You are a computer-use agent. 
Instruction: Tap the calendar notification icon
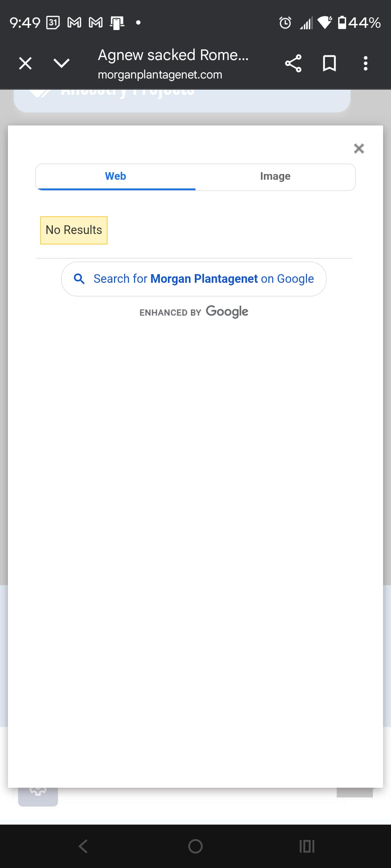click(x=53, y=23)
